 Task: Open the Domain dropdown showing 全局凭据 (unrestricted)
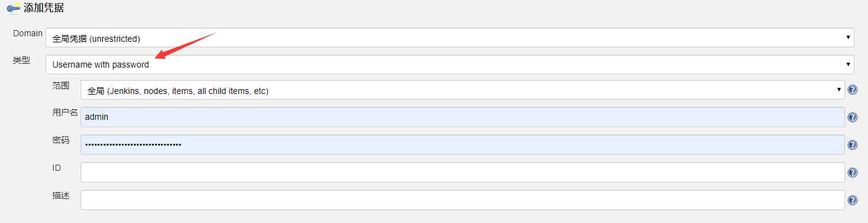[450, 38]
